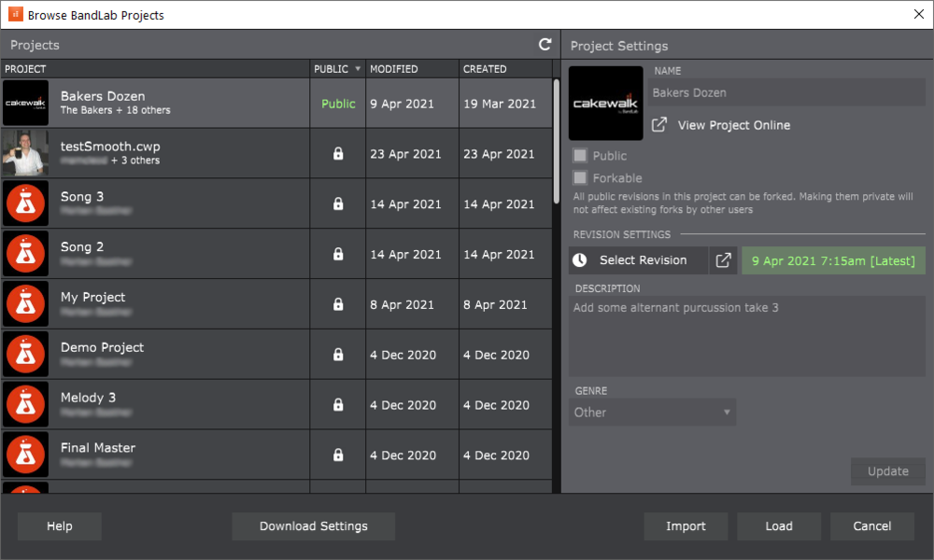Sort projects by Created column

click(x=504, y=69)
